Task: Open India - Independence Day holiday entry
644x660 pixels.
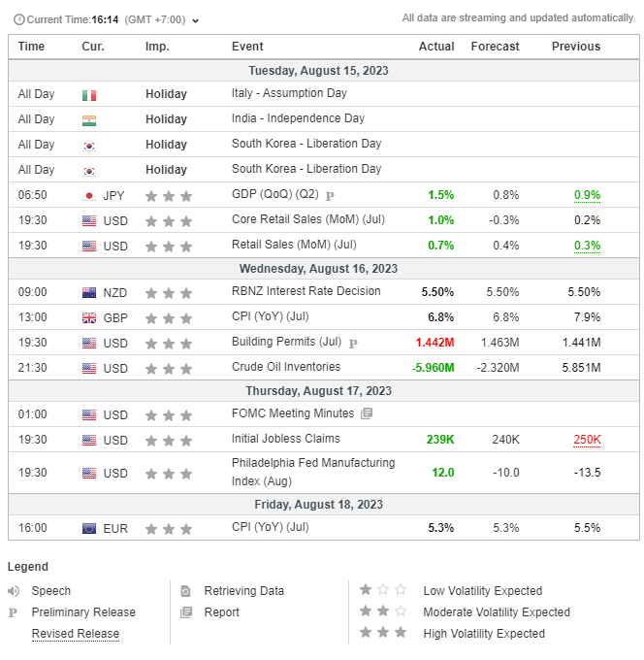Action: pos(298,118)
